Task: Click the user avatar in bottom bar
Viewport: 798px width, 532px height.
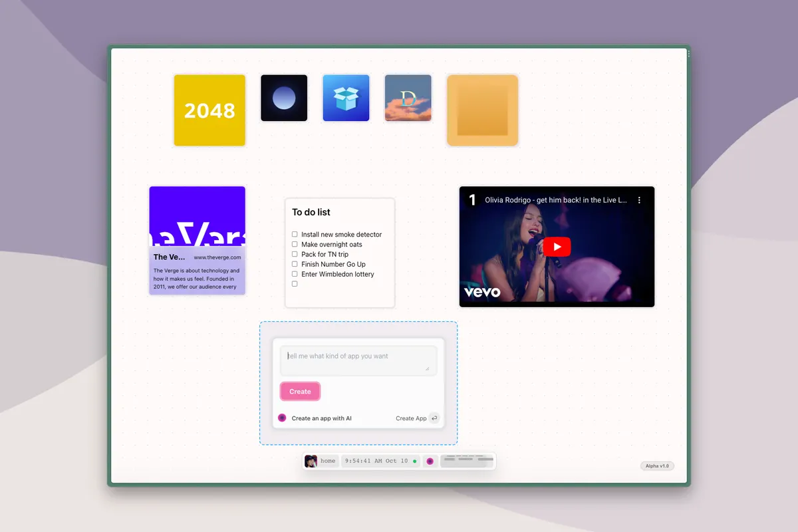Action: [311, 461]
